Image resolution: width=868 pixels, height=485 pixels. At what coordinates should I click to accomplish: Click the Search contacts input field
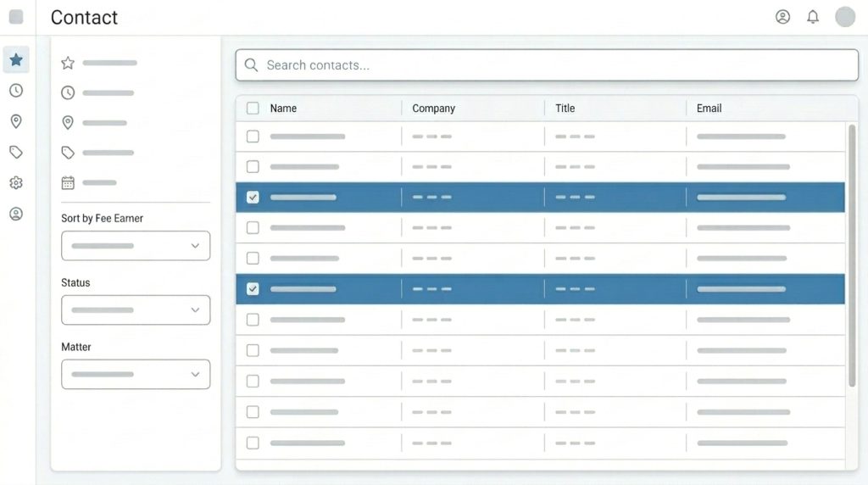click(x=547, y=65)
